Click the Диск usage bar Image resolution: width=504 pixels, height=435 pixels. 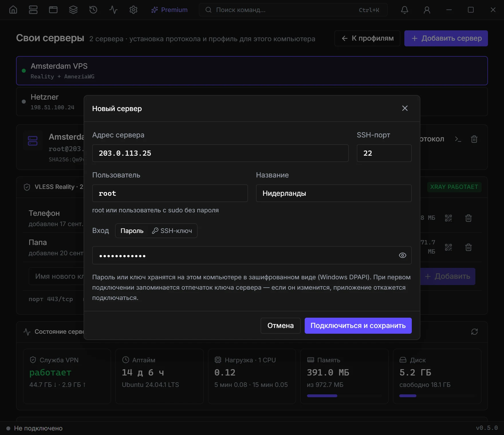[x=437, y=396]
